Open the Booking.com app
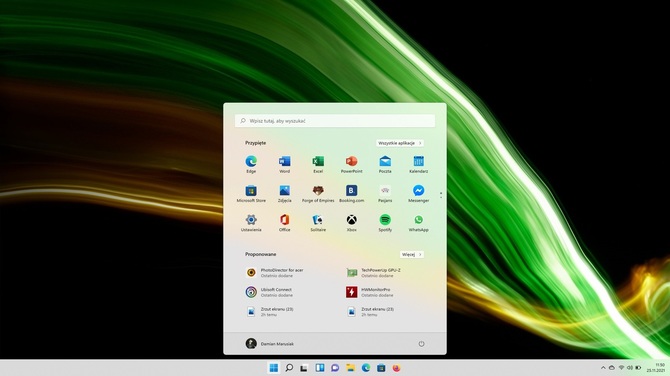The height and width of the screenshot is (376, 670). click(x=351, y=194)
